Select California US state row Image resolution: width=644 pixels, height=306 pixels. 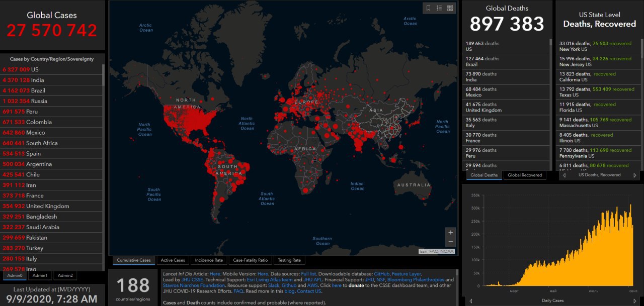[x=598, y=76]
